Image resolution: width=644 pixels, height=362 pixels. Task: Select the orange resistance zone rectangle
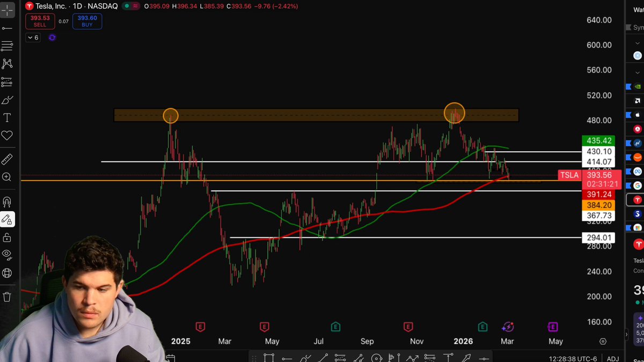(316, 115)
